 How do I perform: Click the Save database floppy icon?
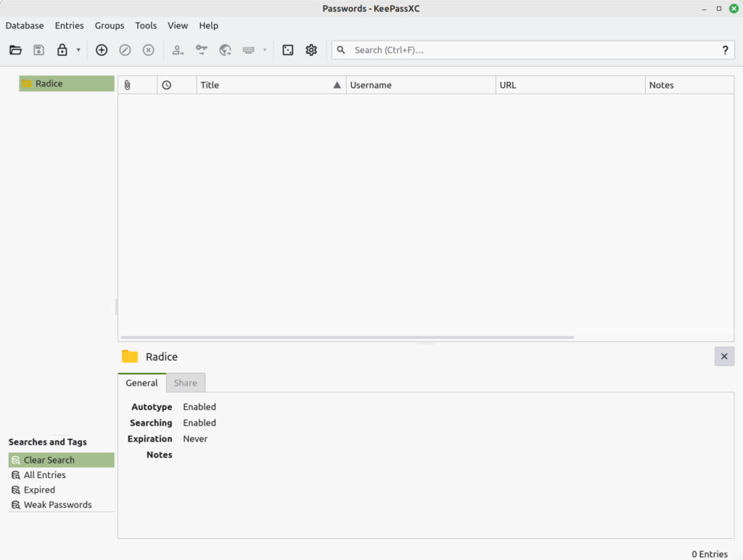pyautogui.click(x=39, y=50)
